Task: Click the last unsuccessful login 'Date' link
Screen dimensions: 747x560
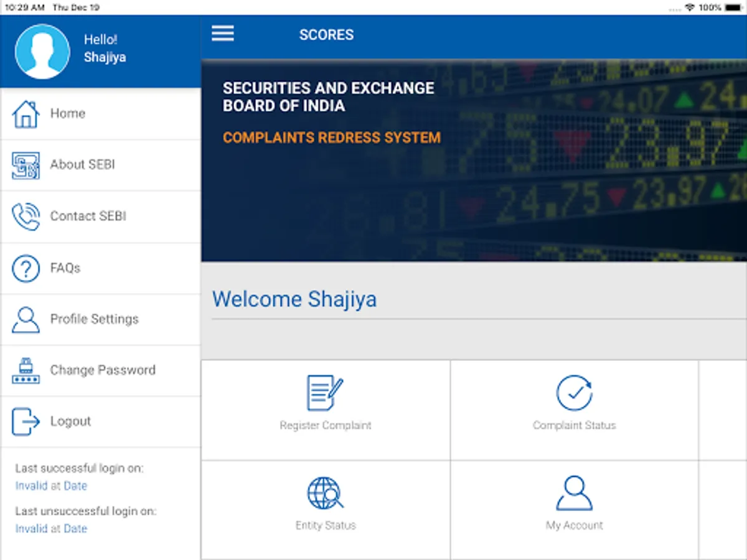Action: pyautogui.click(x=75, y=529)
